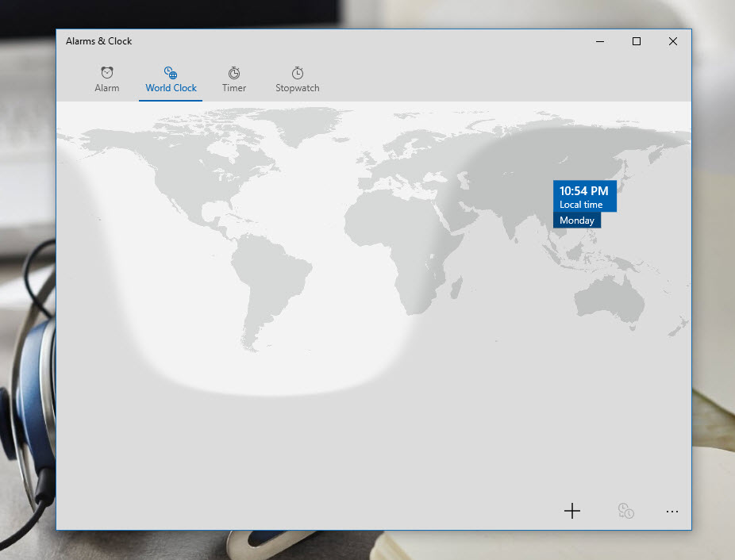Select the World Clock globe icon
The image size is (735, 560).
click(171, 73)
